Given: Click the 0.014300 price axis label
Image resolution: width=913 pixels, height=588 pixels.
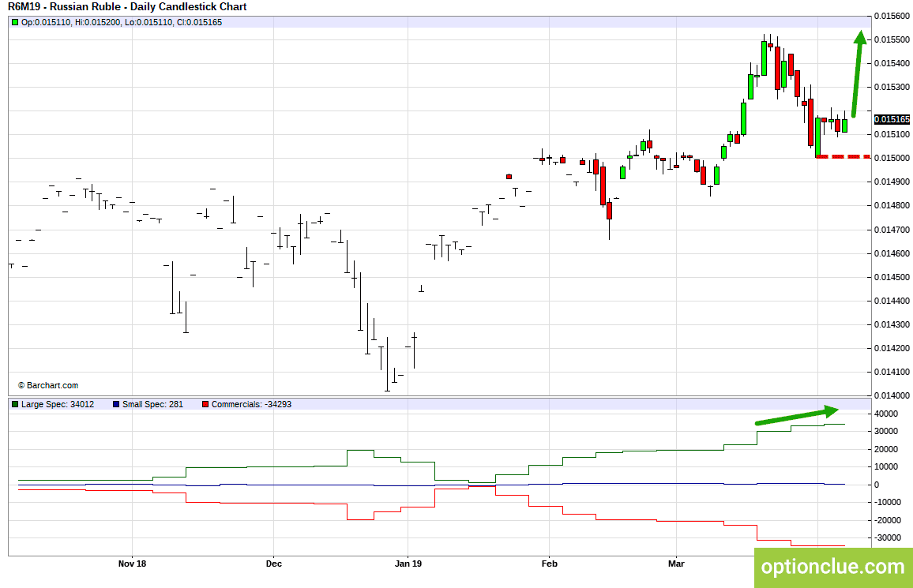Looking at the screenshot, I should tap(892, 324).
